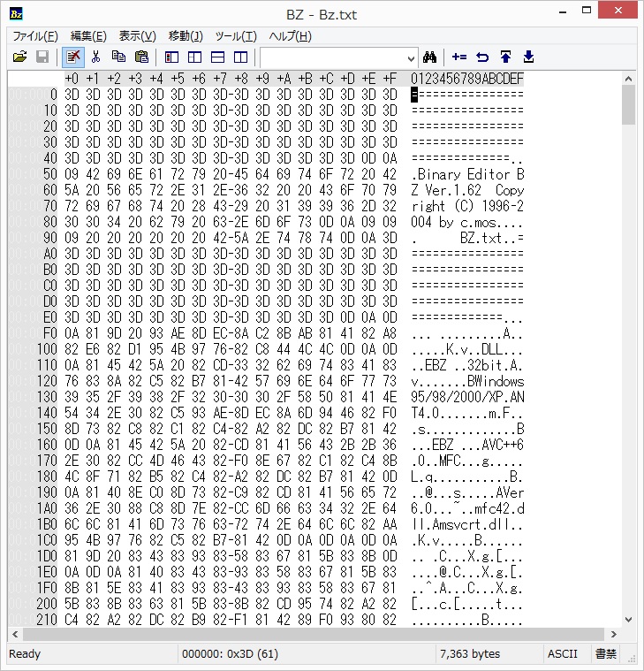The height and width of the screenshot is (671, 644).
Task: Click the Ready status text
Action: click(x=25, y=653)
